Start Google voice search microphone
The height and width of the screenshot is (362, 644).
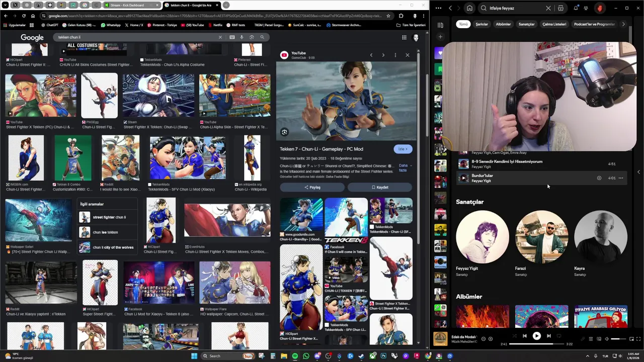242,37
